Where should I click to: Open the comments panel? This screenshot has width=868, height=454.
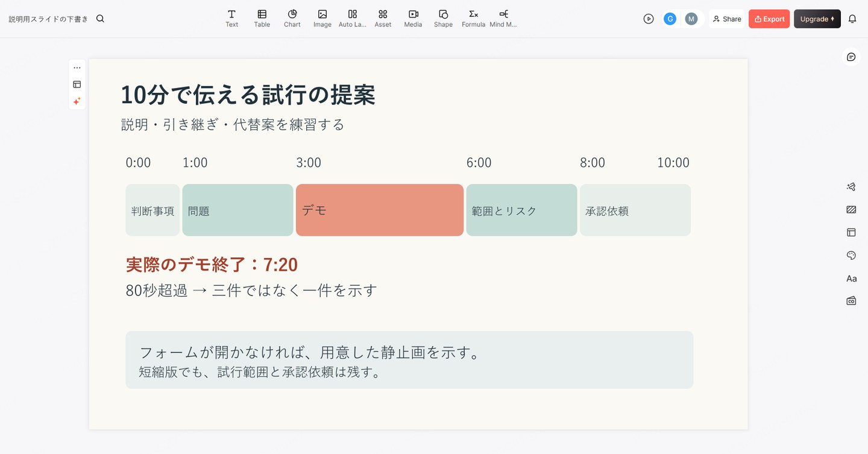(851, 57)
